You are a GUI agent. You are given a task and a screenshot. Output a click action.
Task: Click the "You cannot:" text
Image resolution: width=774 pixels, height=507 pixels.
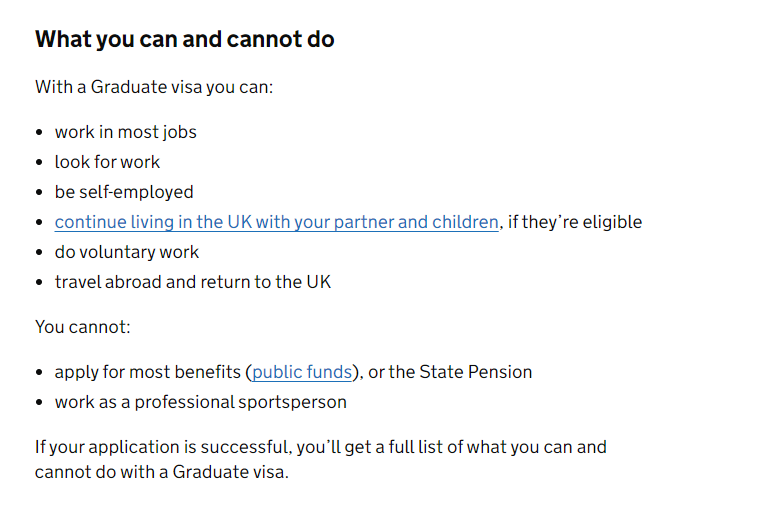point(83,327)
